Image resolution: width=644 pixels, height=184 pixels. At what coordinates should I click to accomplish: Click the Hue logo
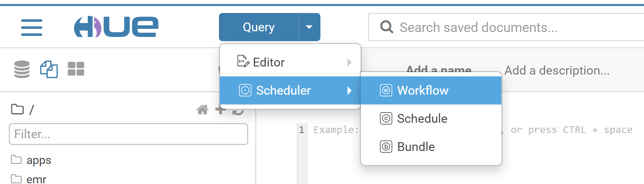[x=116, y=27]
